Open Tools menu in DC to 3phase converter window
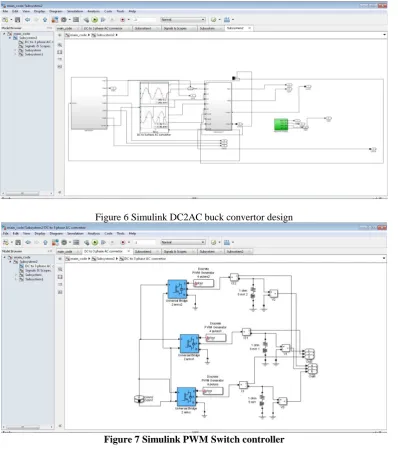This screenshot has height=449, width=398. tap(121, 234)
